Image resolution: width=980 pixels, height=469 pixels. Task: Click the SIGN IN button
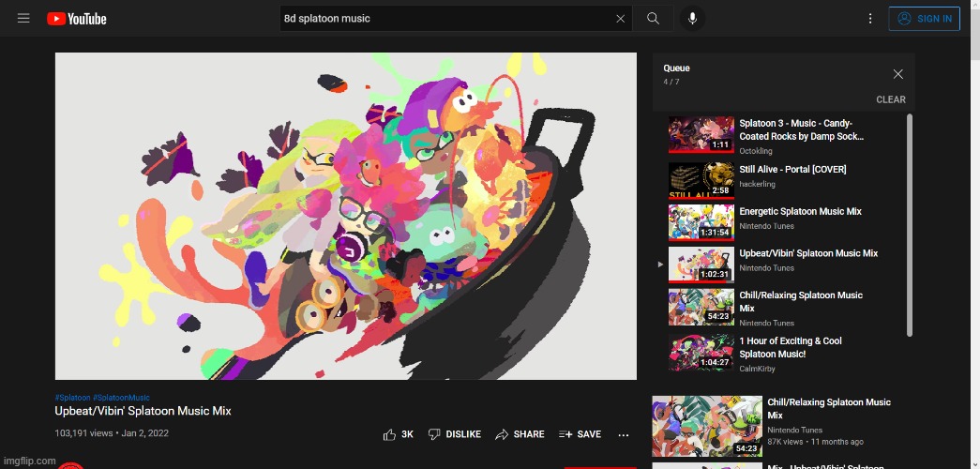[925, 19]
